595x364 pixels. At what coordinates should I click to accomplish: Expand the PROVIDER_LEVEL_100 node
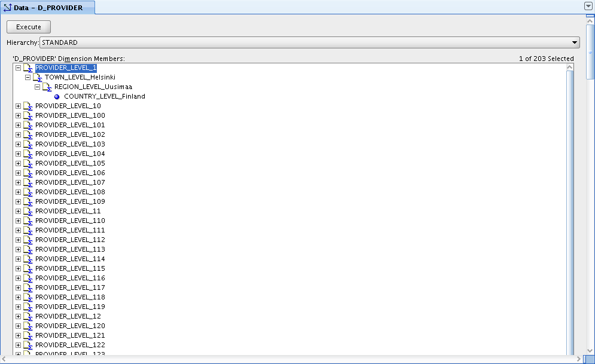tap(18, 115)
